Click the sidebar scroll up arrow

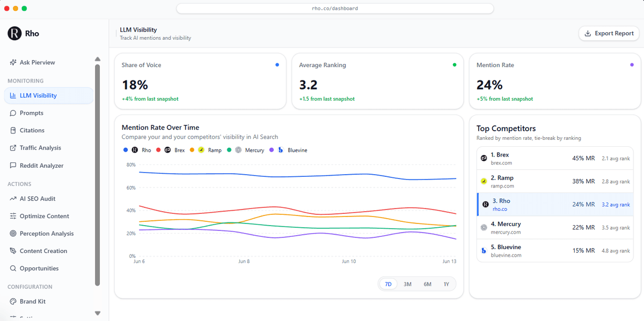tap(97, 59)
